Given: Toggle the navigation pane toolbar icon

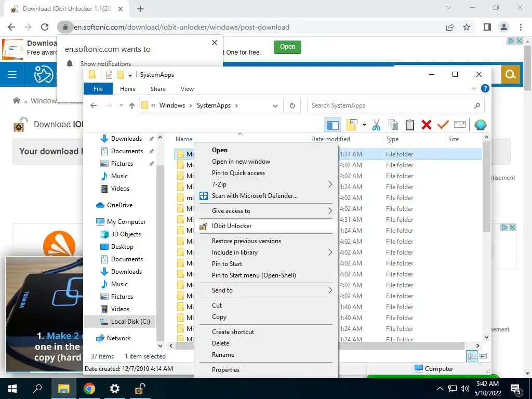Looking at the screenshot, I should [332, 125].
